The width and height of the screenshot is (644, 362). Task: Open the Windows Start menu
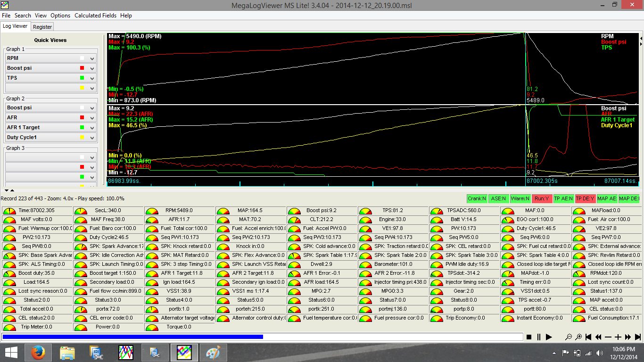[x=11, y=352]
